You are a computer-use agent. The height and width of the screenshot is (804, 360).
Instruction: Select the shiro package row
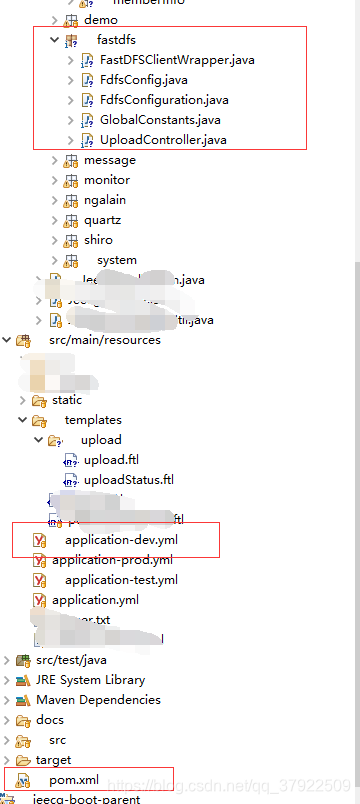click(x=98, y=240)
